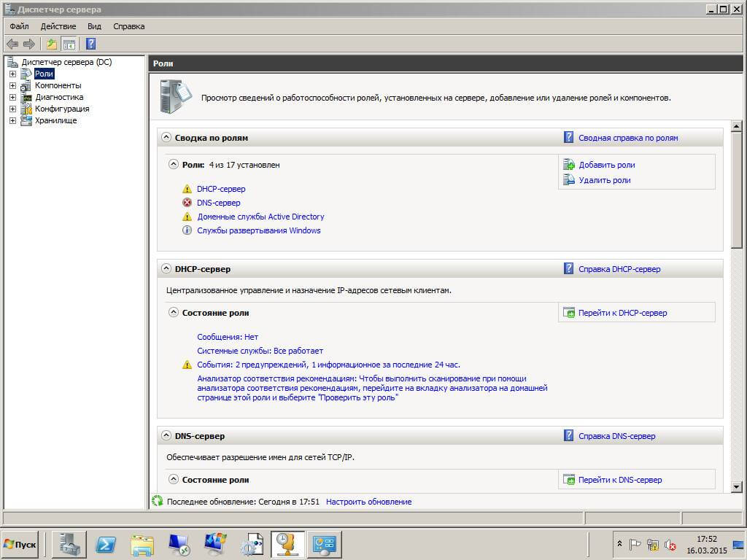Click the Добавить роли icon
The height and width of the screenshot is (560, 747).
click(569, 165)
